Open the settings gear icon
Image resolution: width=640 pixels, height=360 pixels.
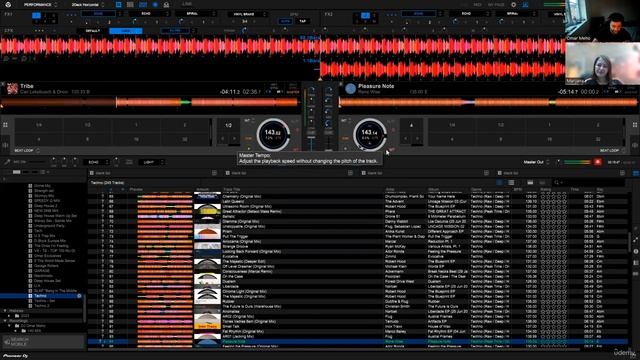point(513,4)
